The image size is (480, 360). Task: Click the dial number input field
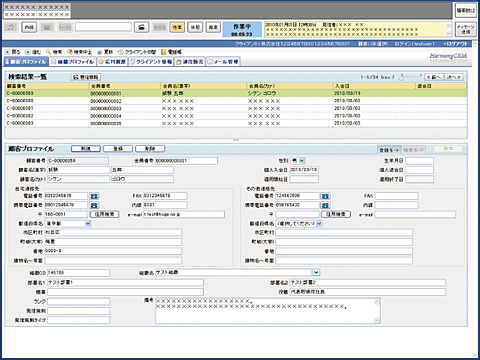point(103,27)
